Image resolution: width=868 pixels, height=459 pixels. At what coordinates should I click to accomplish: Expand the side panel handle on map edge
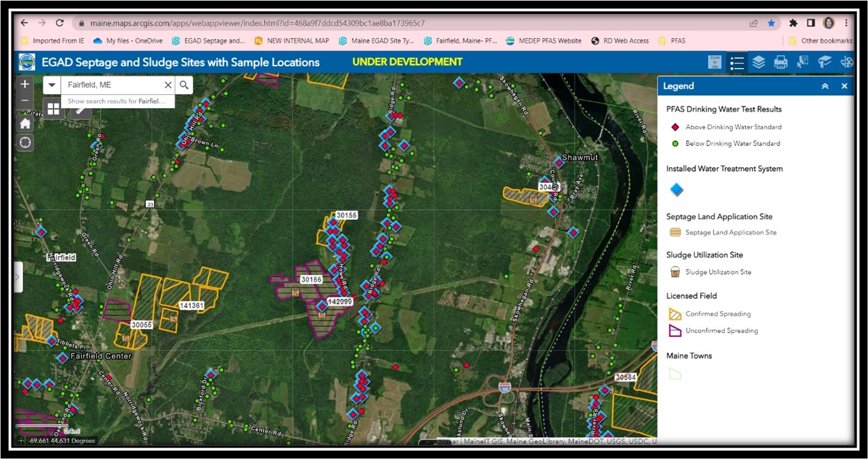pyautogui.click(x=18, y=277)
